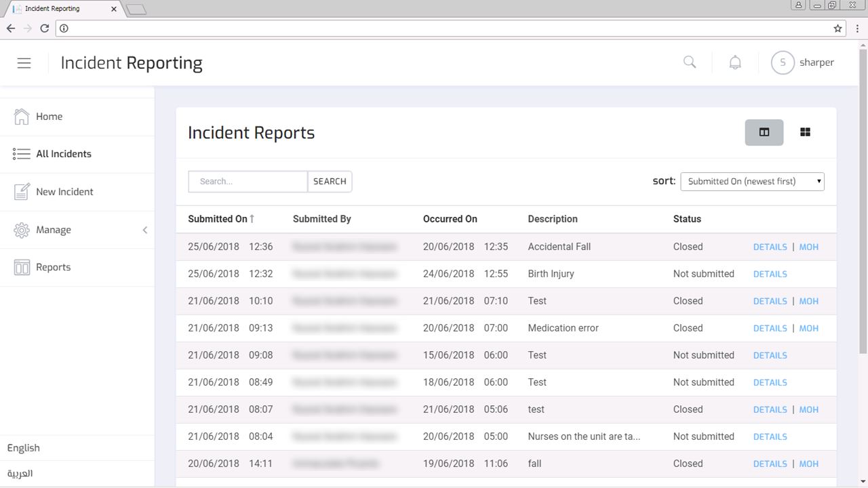Click the header search magnifier icon
The width and height of the screenshot is (868, 488).
tap(690, 62)
